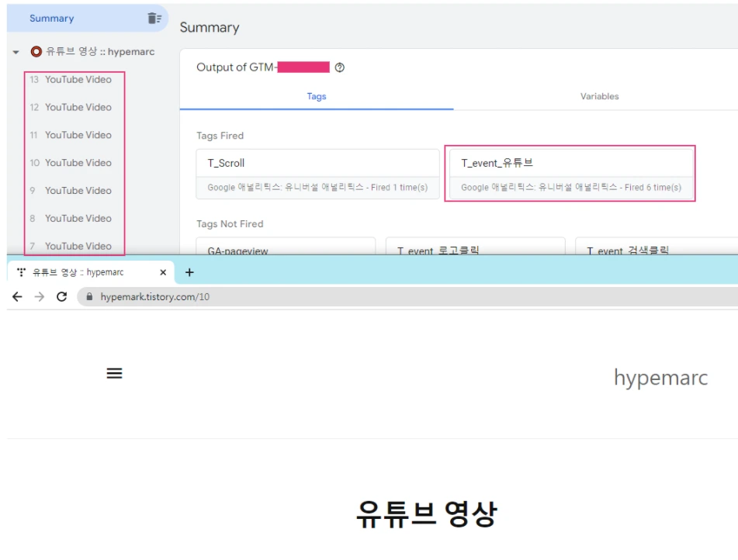Click the Summary page heading
738x560 pixels.
pos(210,28)
